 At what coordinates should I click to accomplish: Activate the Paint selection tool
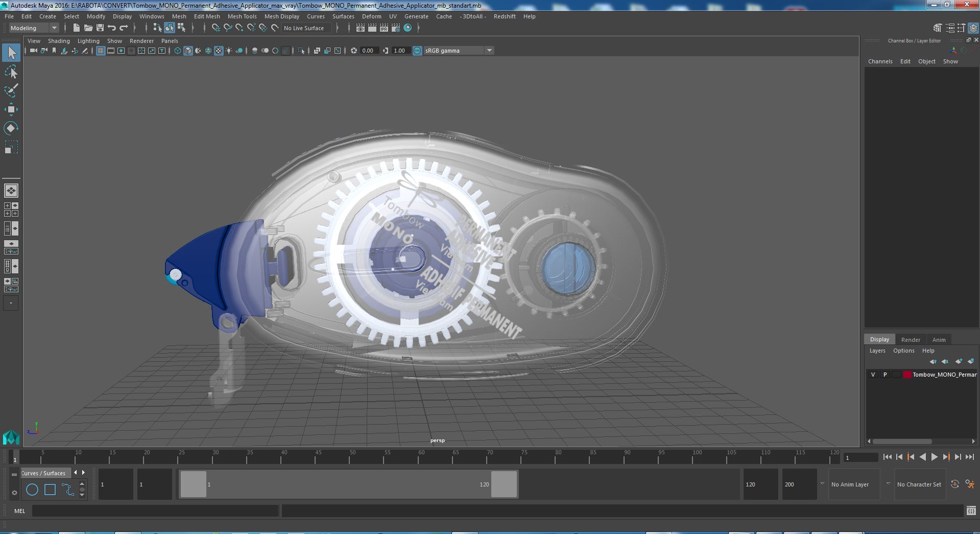11,90
